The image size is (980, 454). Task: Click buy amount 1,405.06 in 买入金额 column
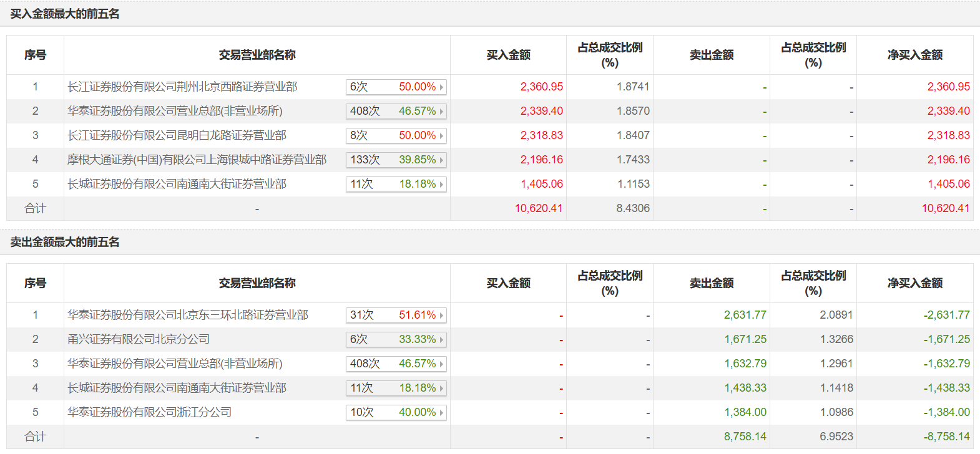point(541,184)
